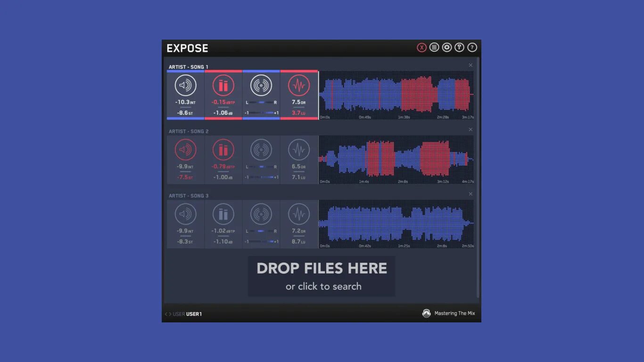Select the ARTIST - SONG 3 title
Image resolution: width=644 pixels, height=362 pixels.
pos(189,196)
